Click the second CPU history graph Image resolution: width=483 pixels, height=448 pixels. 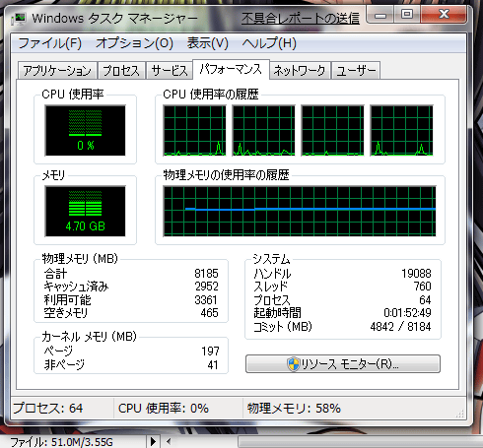[263, 130]
